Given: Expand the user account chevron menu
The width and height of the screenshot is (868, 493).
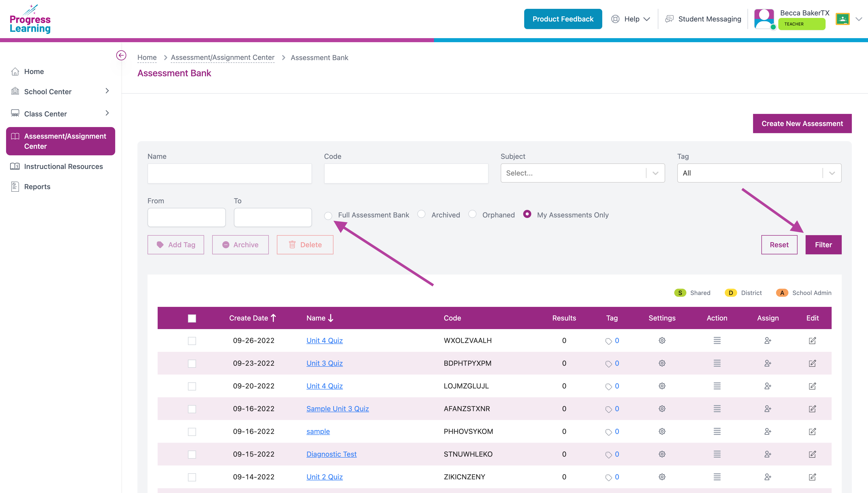Looking at the screenshot, I should pyautogui.click(x=858, y=19).
